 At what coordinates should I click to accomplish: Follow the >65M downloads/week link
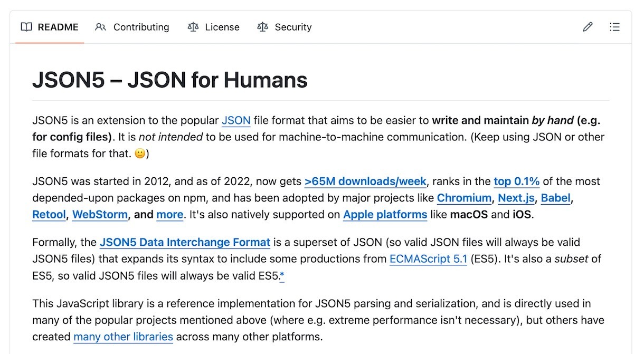click(x=365, y=181)
